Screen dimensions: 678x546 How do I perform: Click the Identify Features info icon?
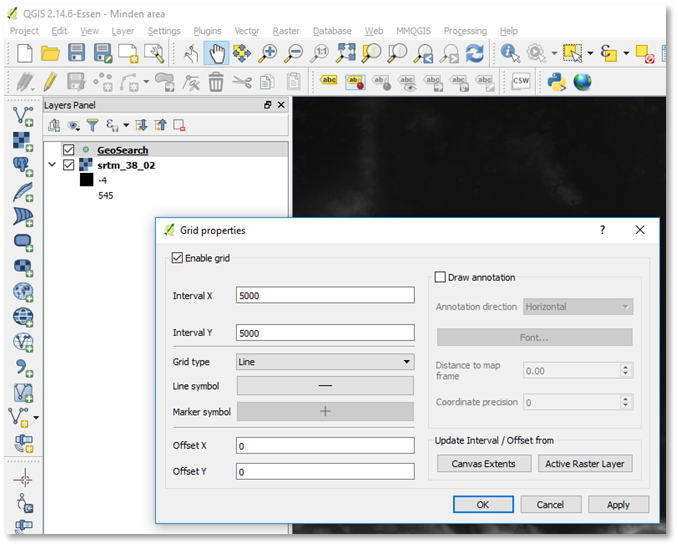click(510, 53)
